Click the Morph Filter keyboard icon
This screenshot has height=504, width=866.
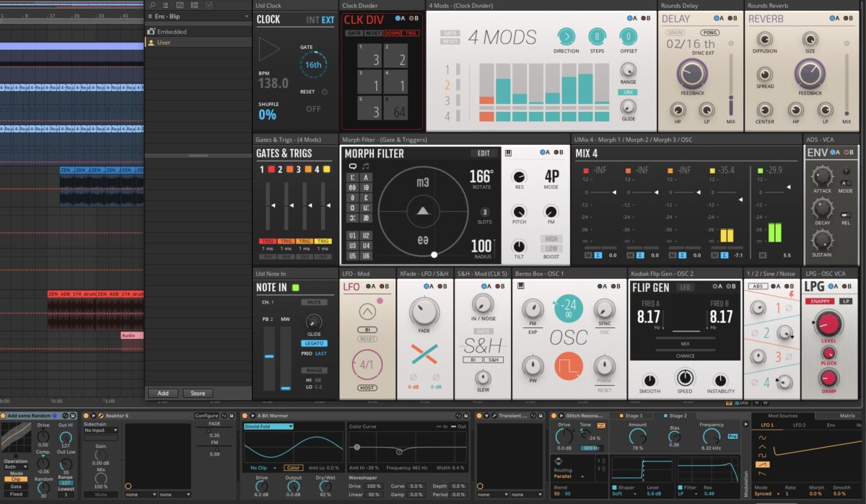(x=508, y=153)
